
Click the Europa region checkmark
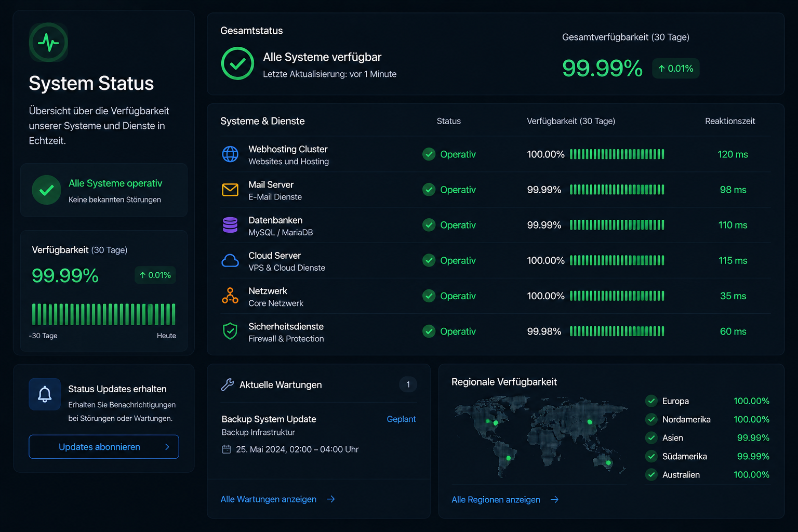651,401
